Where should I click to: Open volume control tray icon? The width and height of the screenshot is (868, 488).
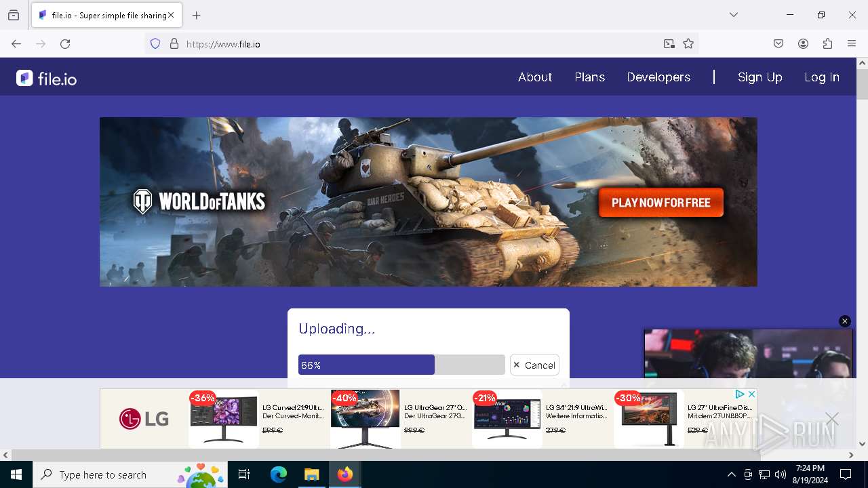(x=781, y=474)
